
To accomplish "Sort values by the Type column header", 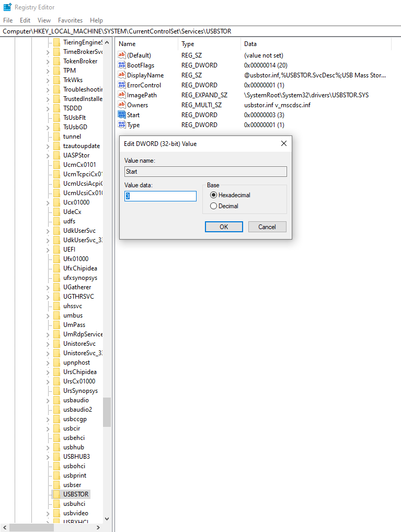I will coord(209,44).
